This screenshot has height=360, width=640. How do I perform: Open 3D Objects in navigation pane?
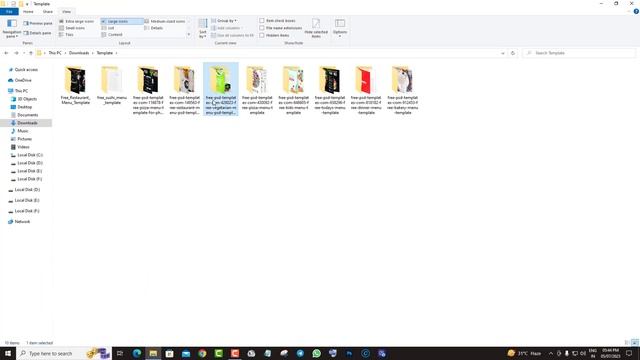(27, 99)
